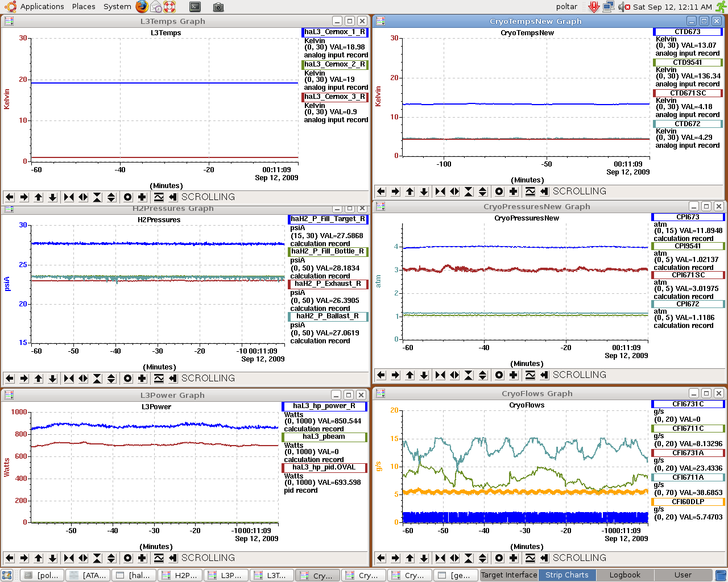Click pan down arrow in L3Temps graph
Viewport: 728px width, 582px height.
coord(52,197)
